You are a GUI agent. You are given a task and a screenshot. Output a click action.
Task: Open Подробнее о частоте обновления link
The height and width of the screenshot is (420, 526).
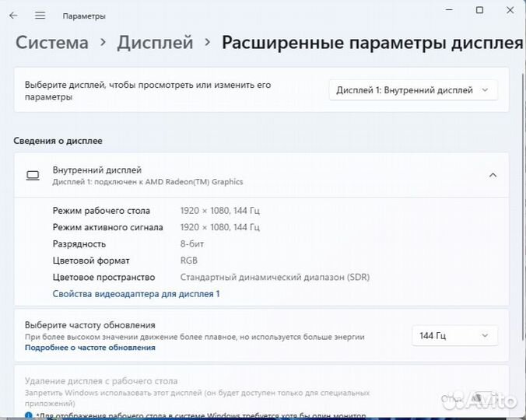(90, 348)
